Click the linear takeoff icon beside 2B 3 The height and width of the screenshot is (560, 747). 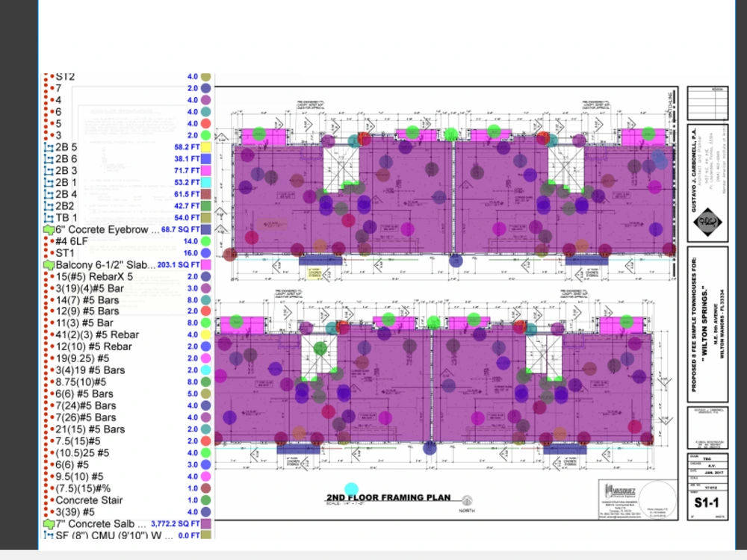click(49, 170)
